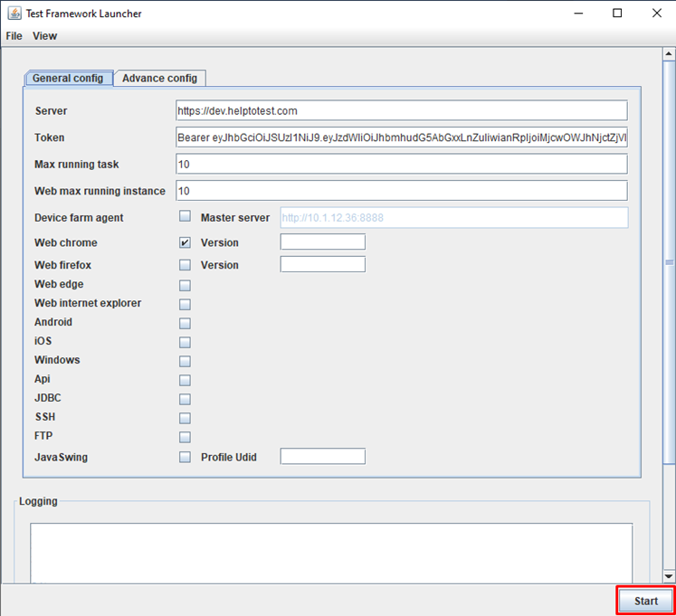This screenshot has height=616, width=676.
Task: Click the Max running task field
Action: coord(401,165)
